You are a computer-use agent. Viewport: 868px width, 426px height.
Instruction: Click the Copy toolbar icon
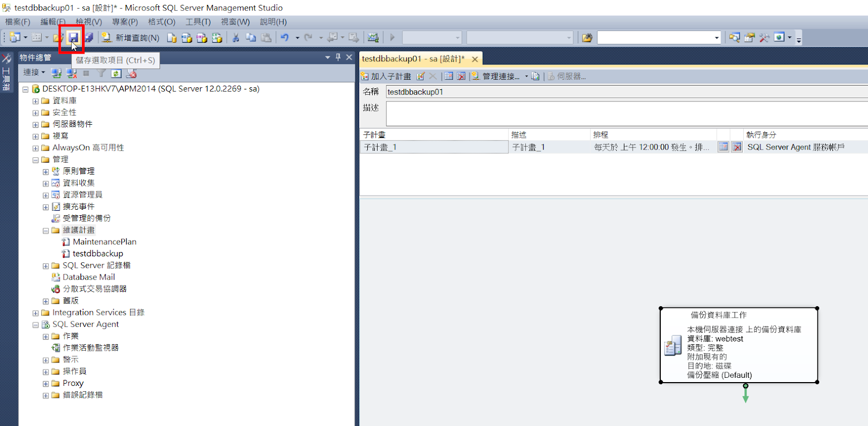[x=251, y=37]
